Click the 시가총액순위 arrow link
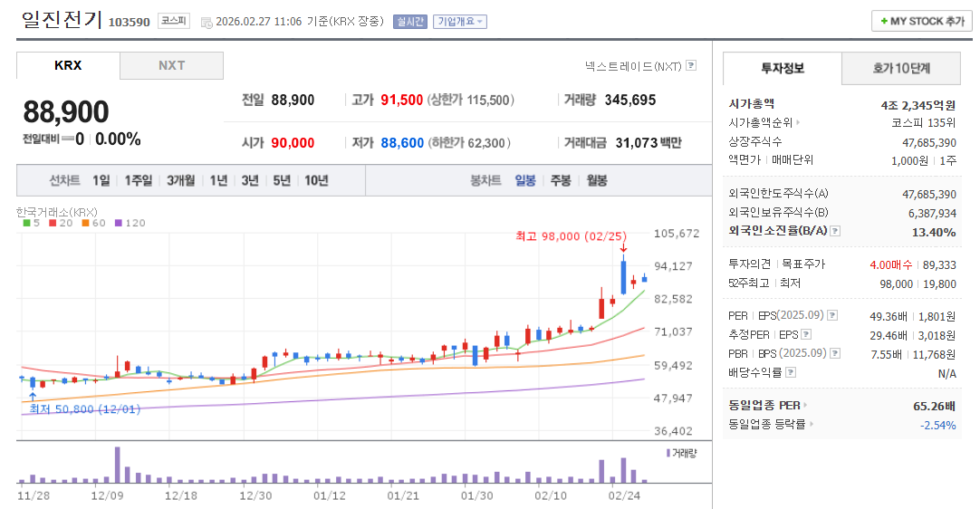The image size is (980, 509). point(798,122)
